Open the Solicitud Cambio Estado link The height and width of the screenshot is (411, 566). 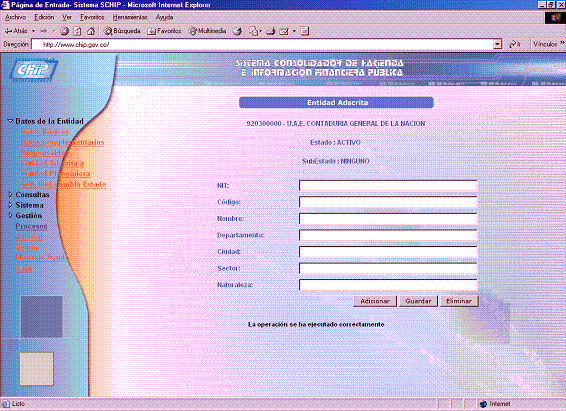(x=63, y=184)
